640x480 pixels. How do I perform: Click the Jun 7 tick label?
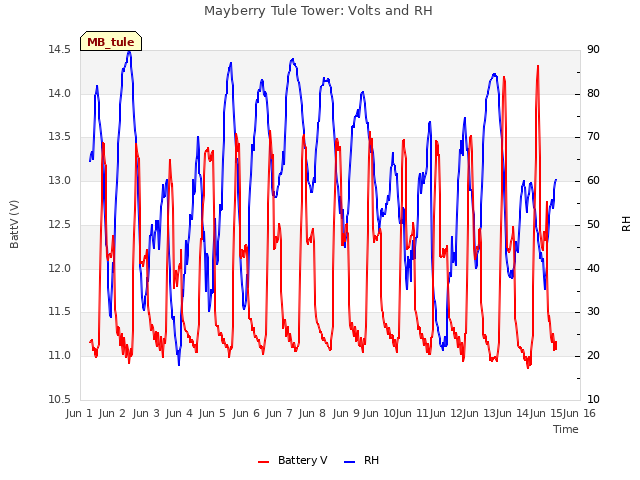[279, 413]
